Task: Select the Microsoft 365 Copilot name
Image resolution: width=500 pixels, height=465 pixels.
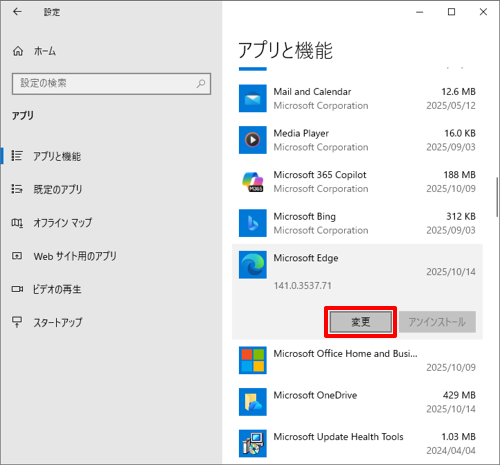Action: 320,175
